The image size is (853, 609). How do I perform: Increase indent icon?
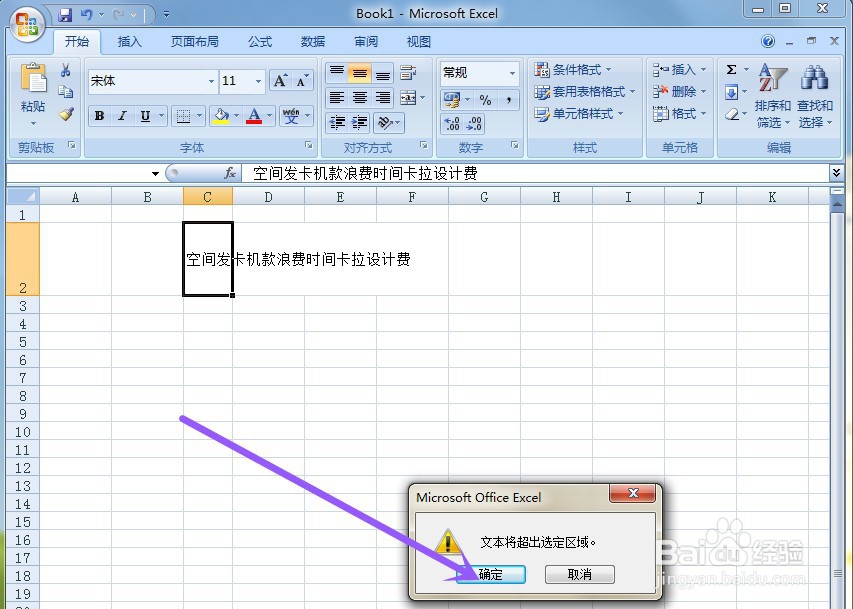360,122
